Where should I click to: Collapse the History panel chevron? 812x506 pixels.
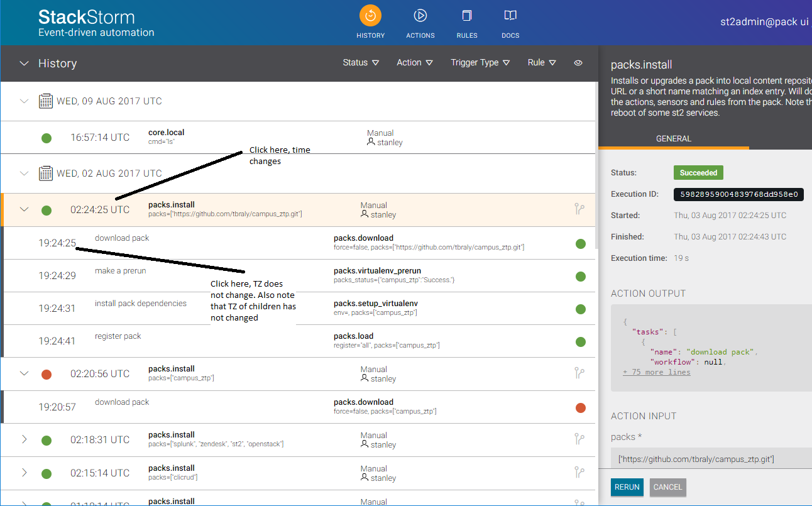pyautogui.click(x=24, y=63)
